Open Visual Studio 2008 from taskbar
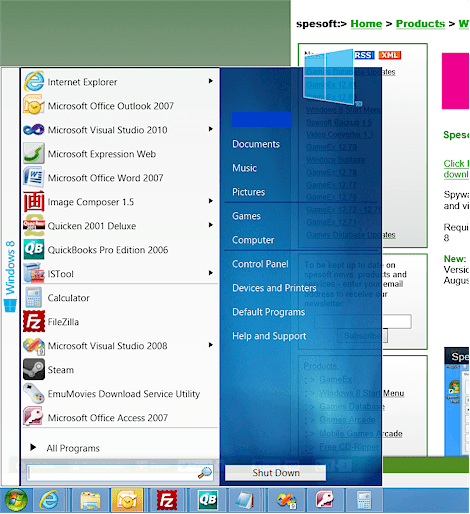This screenshot has width=470, height=514. 286,501
